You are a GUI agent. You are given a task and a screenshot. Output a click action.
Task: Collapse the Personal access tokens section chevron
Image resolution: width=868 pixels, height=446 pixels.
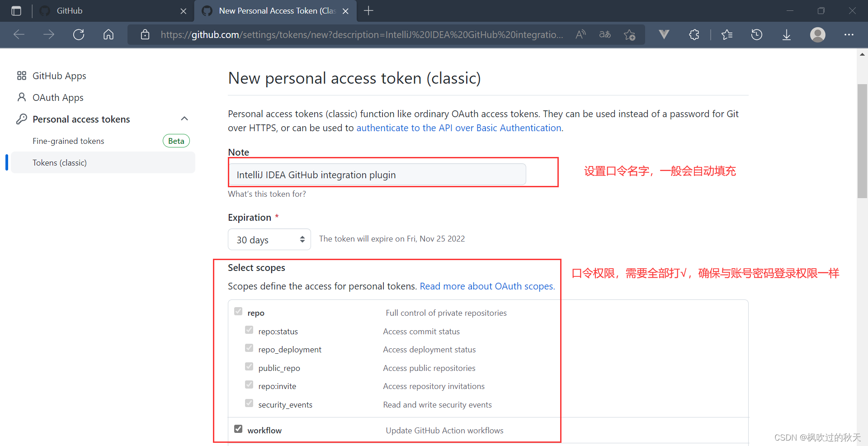pos(184,119)
